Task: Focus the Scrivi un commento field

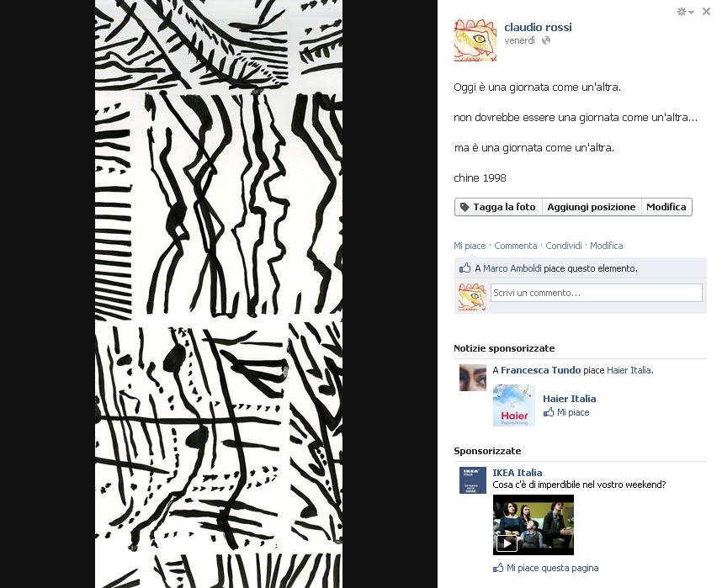Action: click(597, 293)
